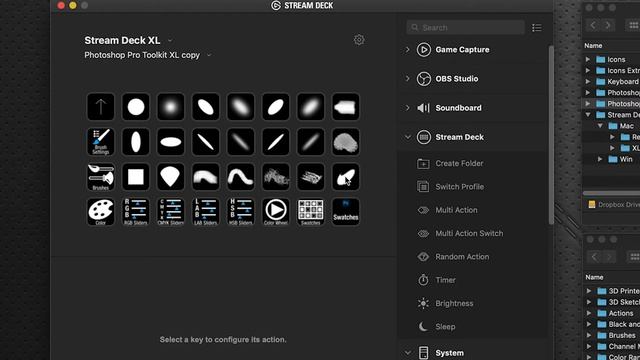Collapse the System category
The width and height of the screenshot is (640, 360).
407,353
